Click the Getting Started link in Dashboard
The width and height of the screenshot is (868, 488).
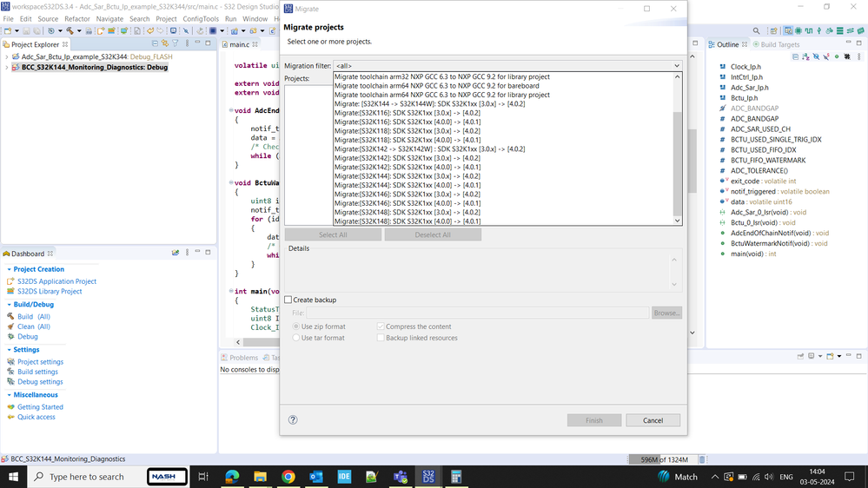[40, 406]
